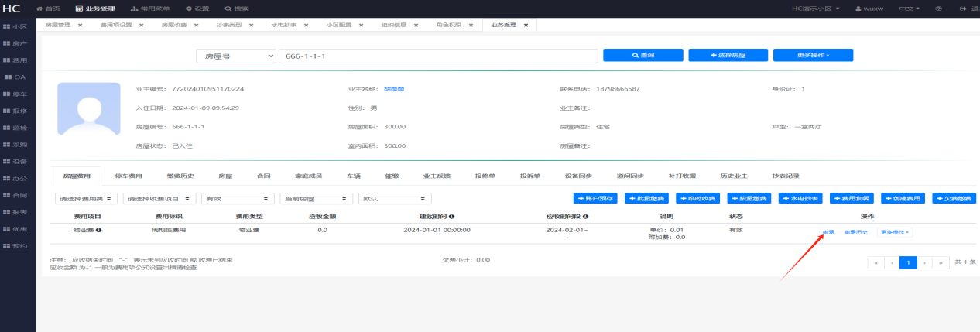This screenshot has width=980, height=332.
Task: Switch to the 缴费历史 tab
Action: coord(180,176)
